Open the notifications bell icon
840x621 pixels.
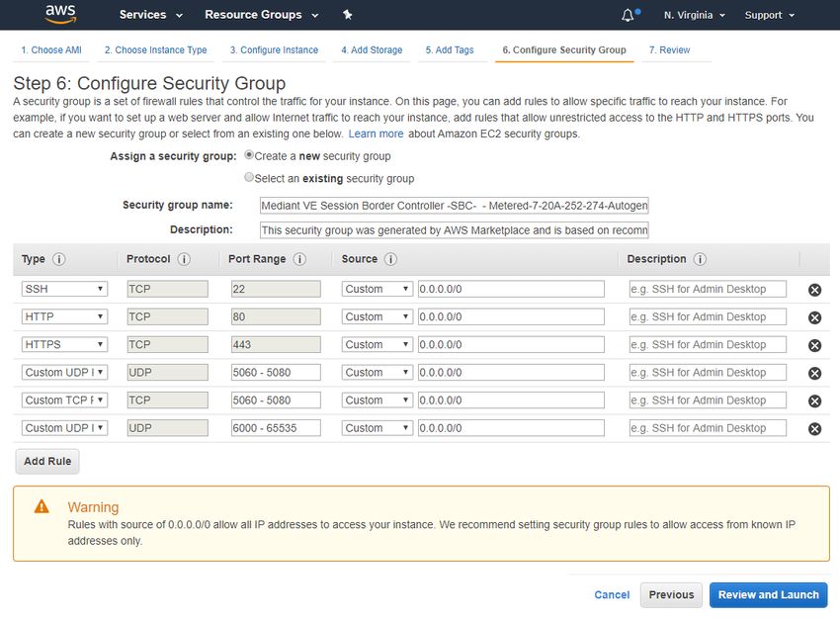(x=628, y=15)
